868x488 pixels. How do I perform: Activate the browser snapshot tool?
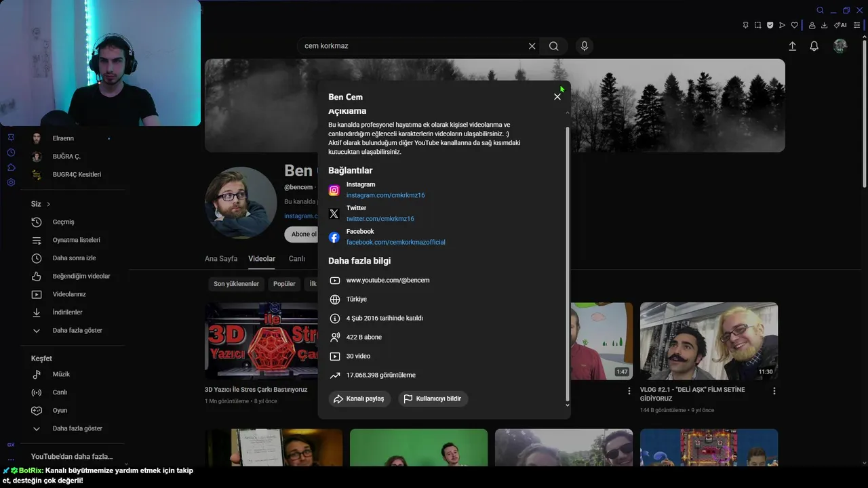(757, 25)
